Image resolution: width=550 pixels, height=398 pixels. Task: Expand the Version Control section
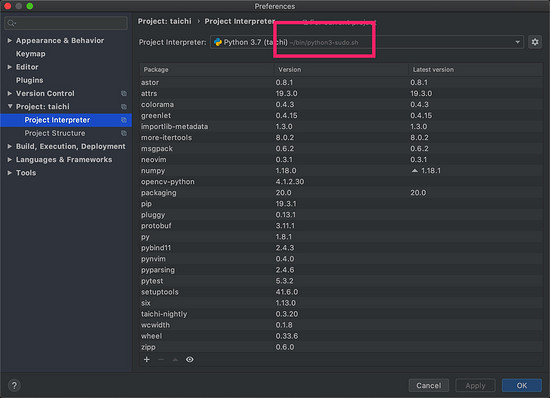click(x=9, y=93)
